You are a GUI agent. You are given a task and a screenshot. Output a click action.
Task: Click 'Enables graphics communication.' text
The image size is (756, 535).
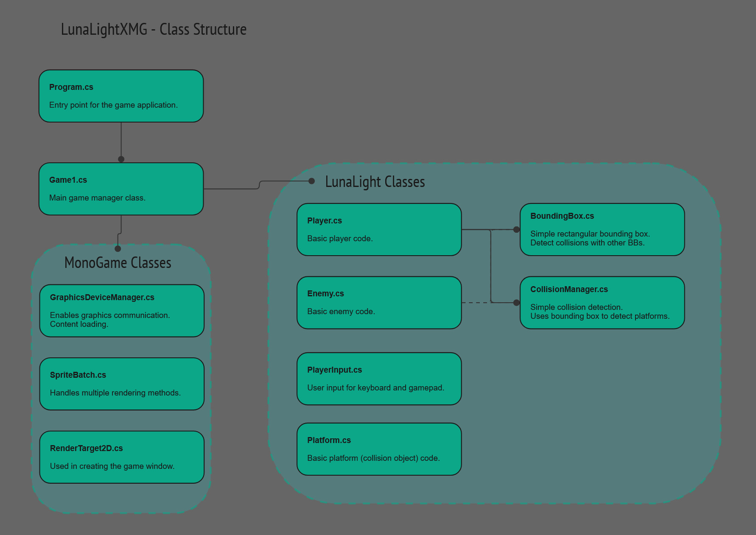[110, 315]
